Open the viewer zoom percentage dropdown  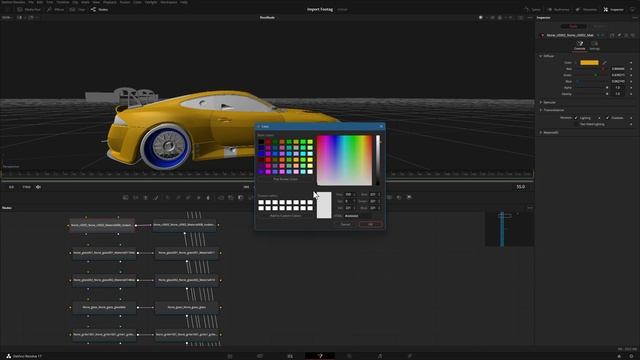tap(7, 18)
